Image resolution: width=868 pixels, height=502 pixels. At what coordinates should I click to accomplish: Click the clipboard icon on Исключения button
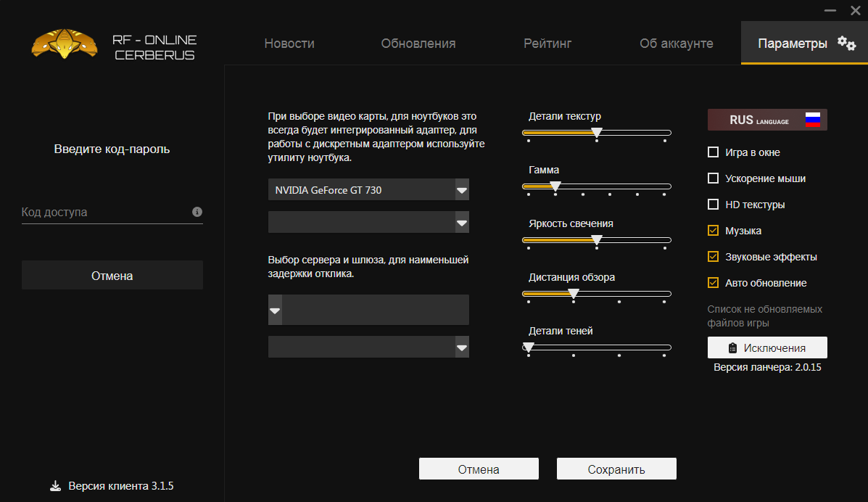pyautogui.click(x=732, y=347)
